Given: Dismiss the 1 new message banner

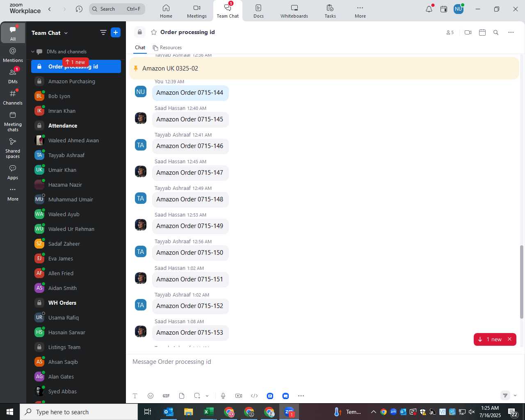Looking at the screenshot, I should [x=509, y=339].
